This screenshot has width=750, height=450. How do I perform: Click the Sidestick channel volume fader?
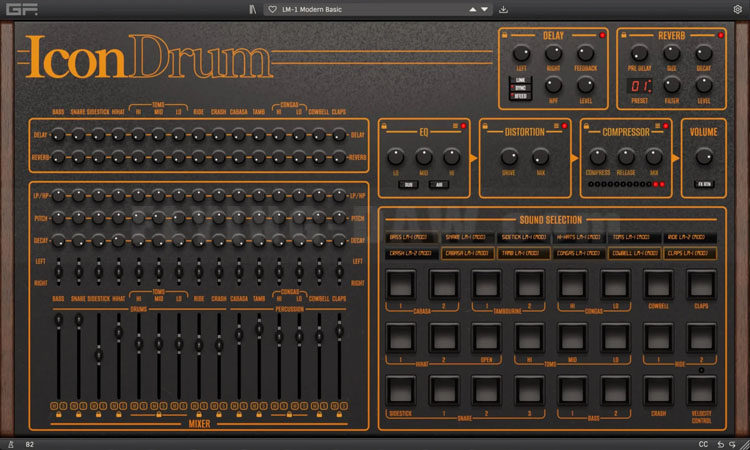pos(99,355)
